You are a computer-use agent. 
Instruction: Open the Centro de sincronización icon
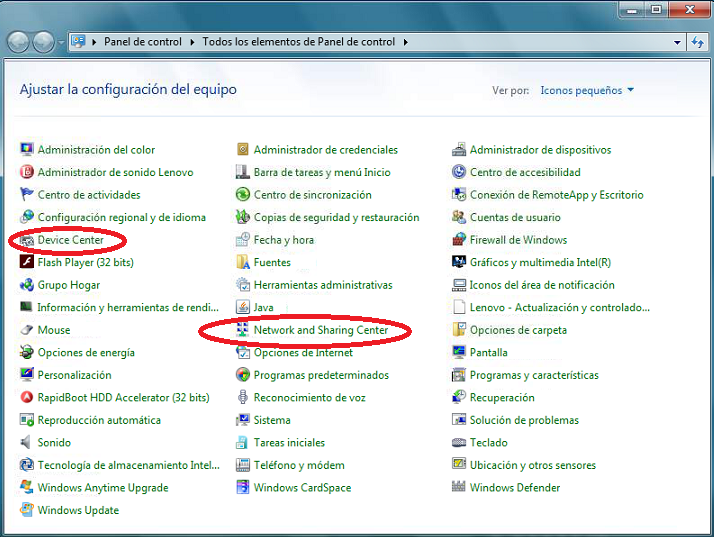(x=243, y=194)
